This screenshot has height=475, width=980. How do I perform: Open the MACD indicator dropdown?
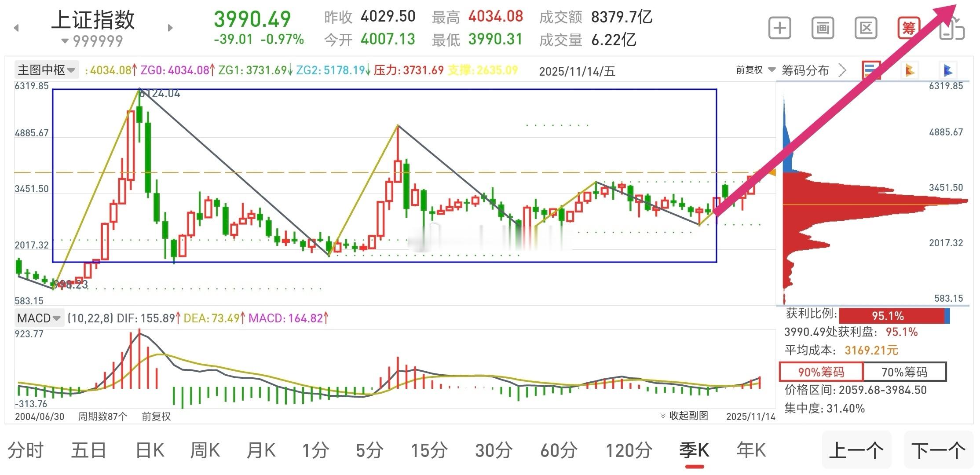click(39, 318)
